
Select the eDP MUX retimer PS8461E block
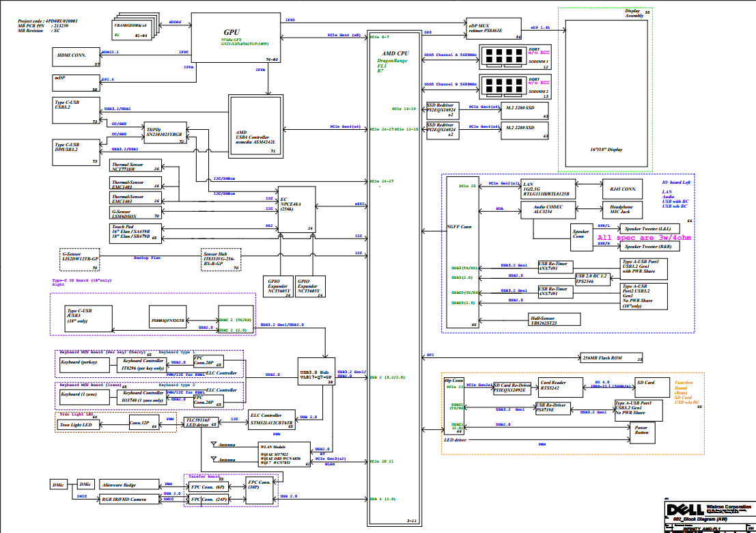coord(494,29)
